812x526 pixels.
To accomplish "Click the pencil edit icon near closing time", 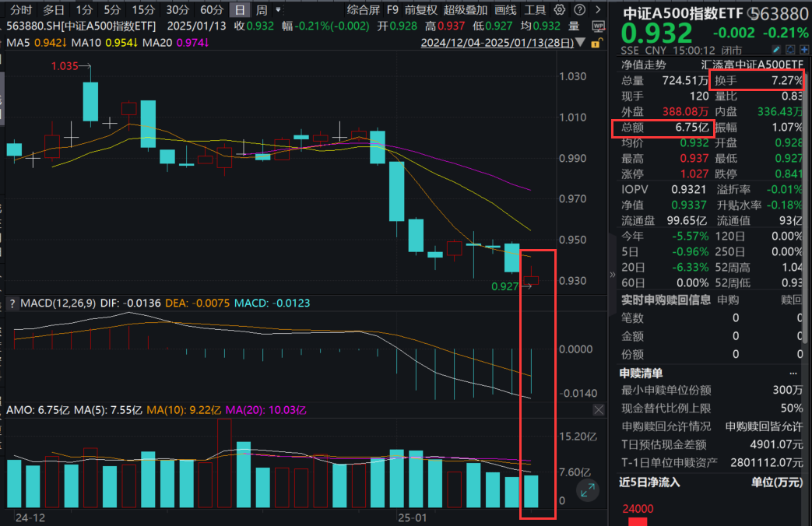I will coord(775,49).
